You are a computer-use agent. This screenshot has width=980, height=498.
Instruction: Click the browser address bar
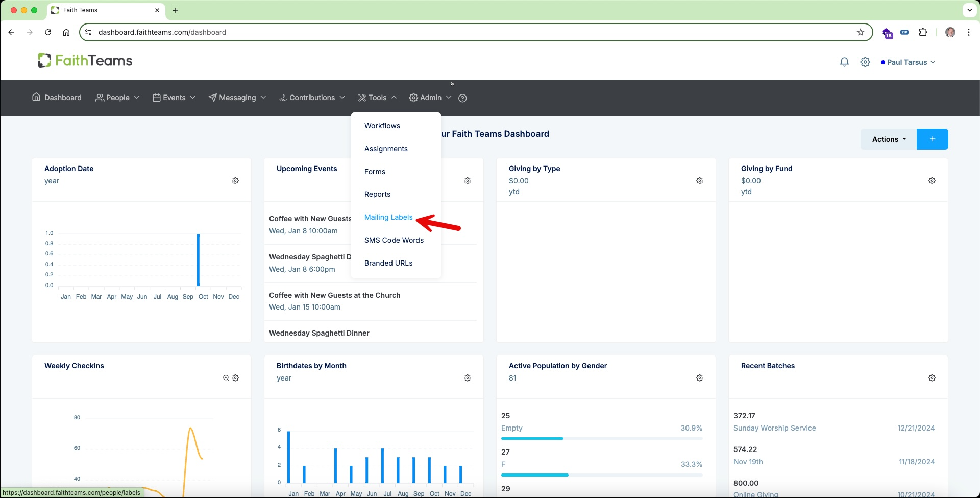click(475, 32)
